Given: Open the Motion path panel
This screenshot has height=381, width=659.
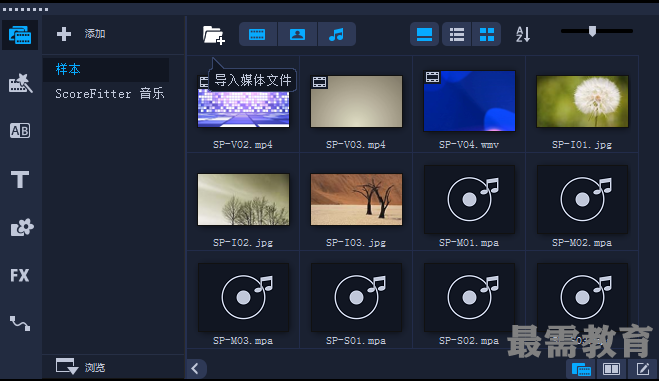Looking at the screenshot, I should 20,323.
